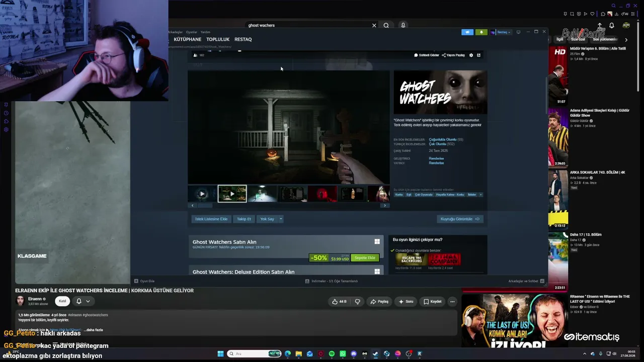Save video with Kaydet button
644x362 pixels.
click(432, 302)
